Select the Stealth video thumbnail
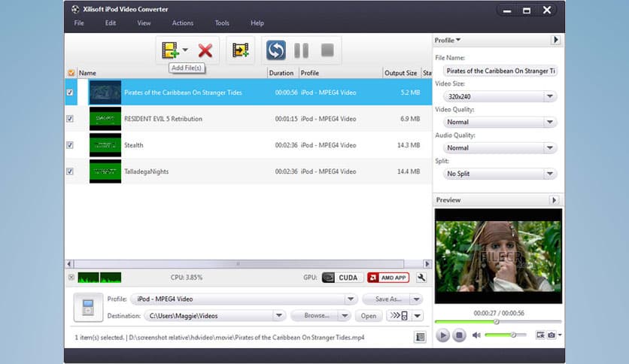 point(105,145)
